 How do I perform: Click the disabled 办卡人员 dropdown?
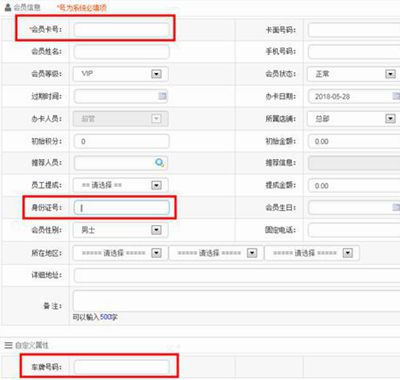click(121, 118)
